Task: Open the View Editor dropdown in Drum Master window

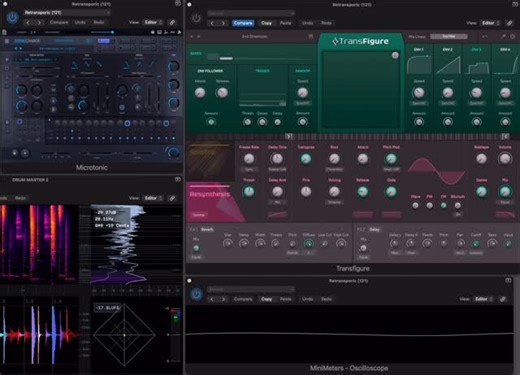Action: point(153,198)
